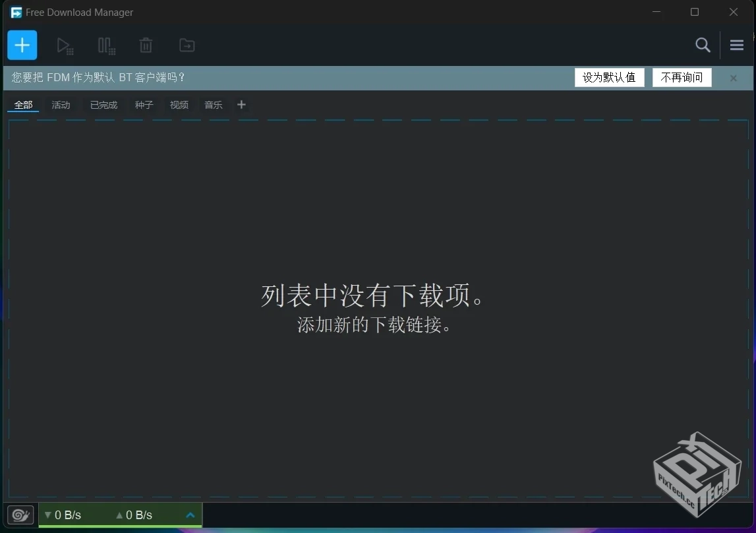Screen dimensions: 756x533
Task: Open the 已完成 downloads tab
Action: [x=103, y=105]
